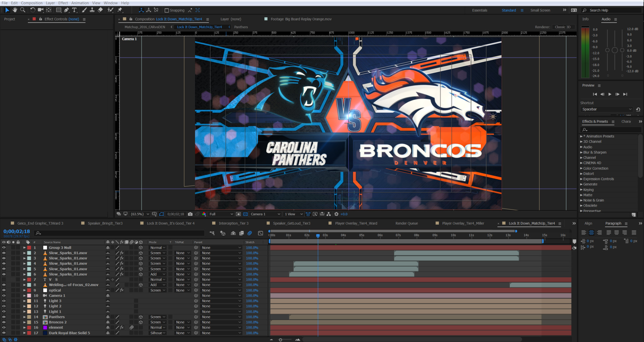This screenshot has width=644, height=342.
Task: Select the Pan Behind anchor point tool
Action: [49, 10]
